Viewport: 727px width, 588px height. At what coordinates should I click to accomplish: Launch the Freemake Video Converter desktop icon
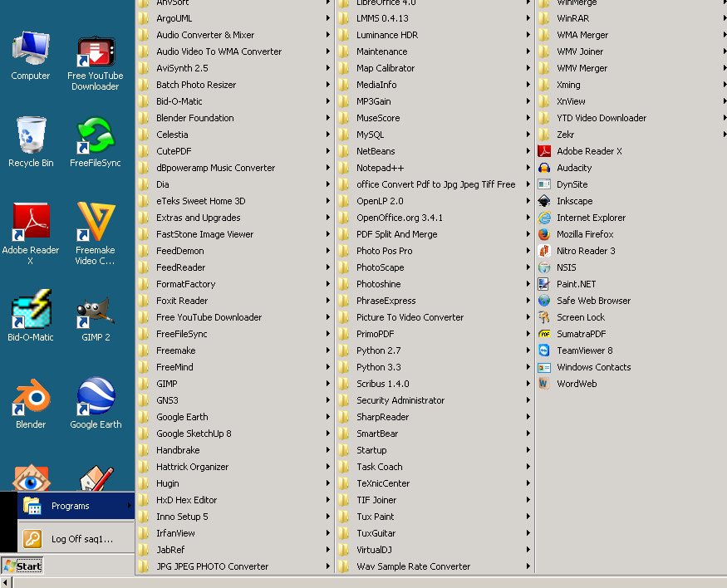click(x=96, y=233)
